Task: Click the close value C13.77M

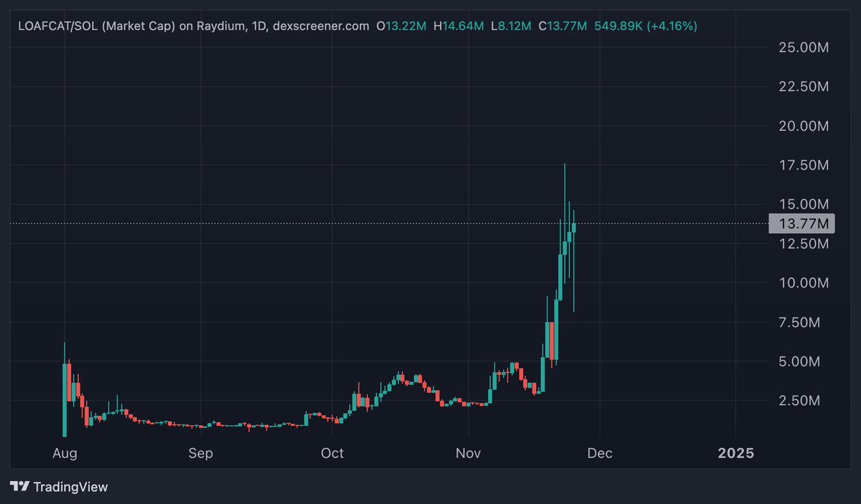Action: click(562, 27)
